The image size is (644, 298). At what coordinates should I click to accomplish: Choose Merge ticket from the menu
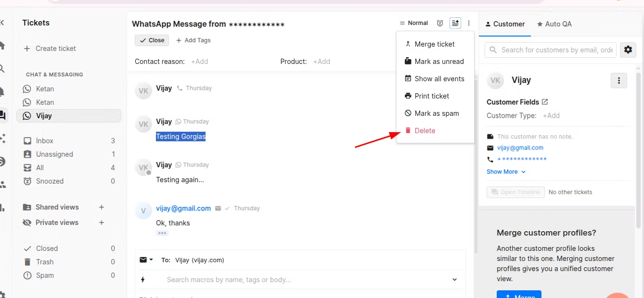click(x=434, y=44)
